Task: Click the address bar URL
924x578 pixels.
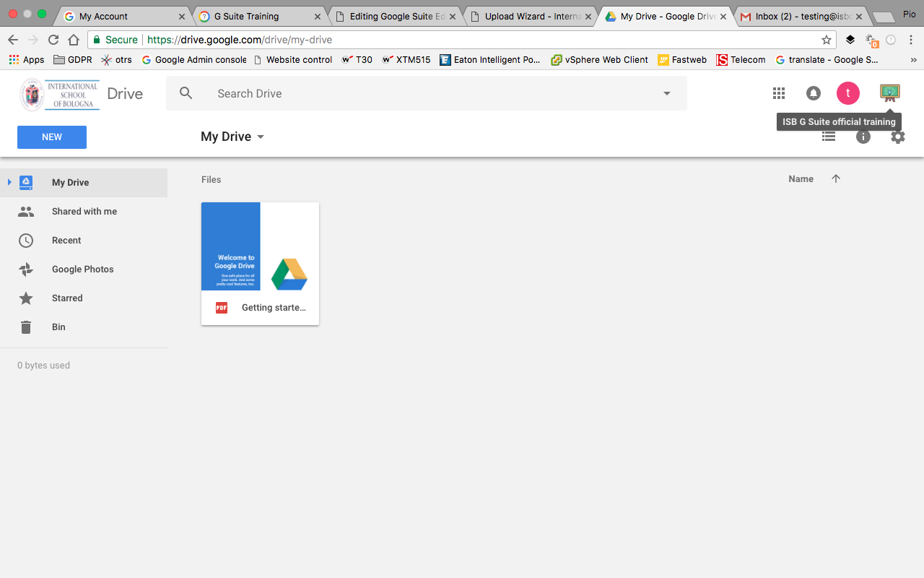Action: pos(240,40)
